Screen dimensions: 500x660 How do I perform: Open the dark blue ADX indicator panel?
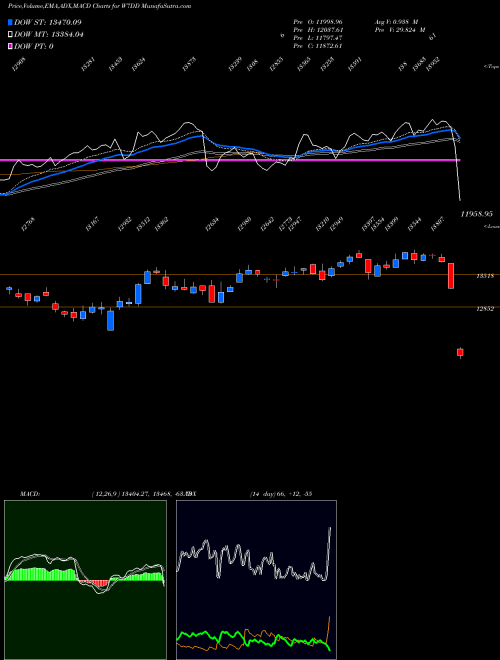(x=256, y=580)
